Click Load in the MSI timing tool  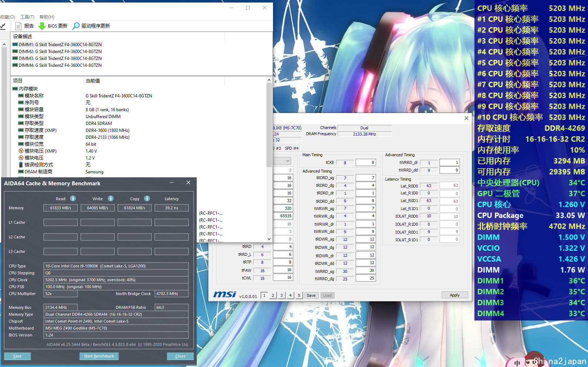327,295
